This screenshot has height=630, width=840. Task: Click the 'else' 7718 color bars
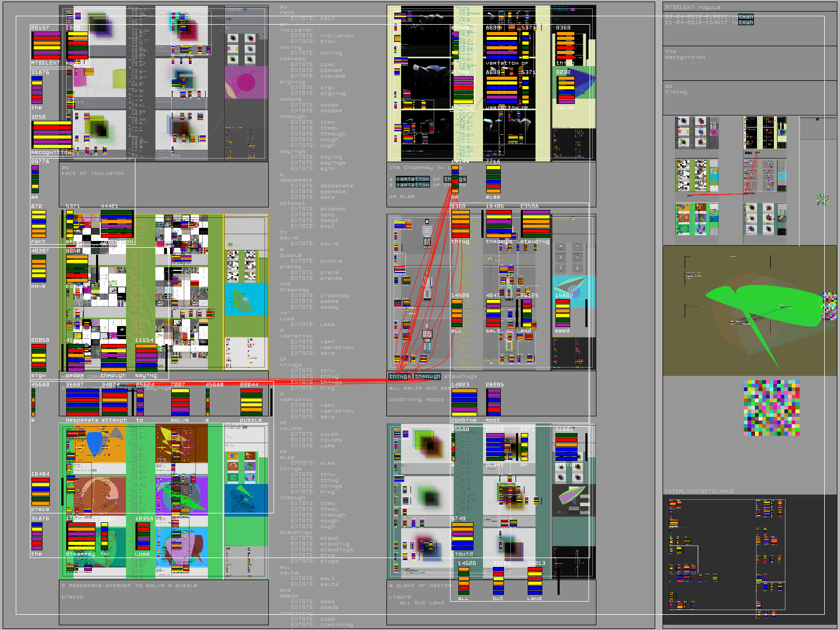[x=493, y=180]
